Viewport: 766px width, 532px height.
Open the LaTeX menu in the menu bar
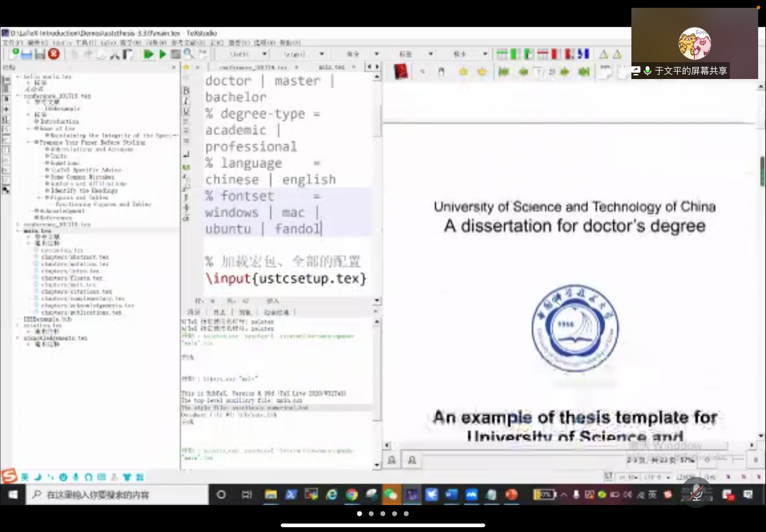(x=107, y=43)
